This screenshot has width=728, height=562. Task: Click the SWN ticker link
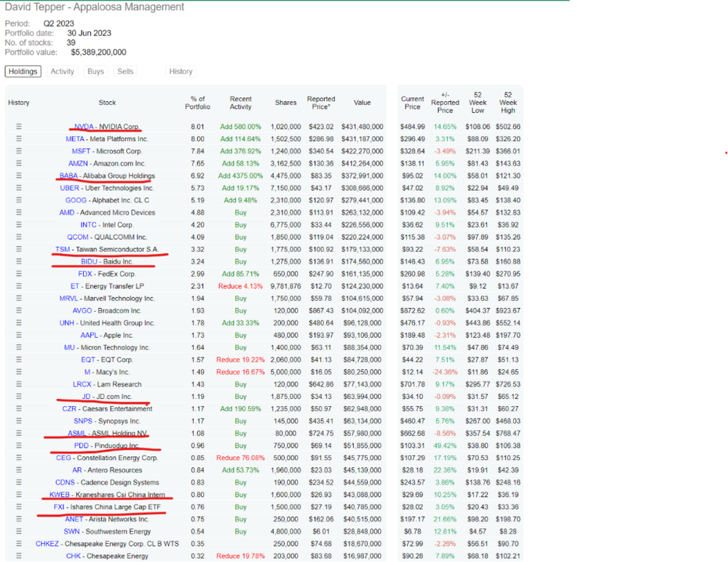pos(71,531)
